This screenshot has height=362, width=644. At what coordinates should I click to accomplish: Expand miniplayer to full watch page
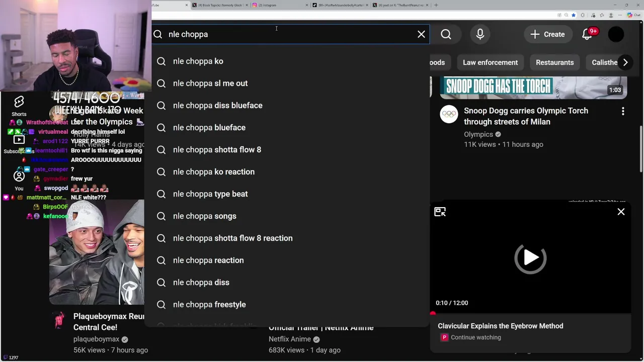coord(440,212)
